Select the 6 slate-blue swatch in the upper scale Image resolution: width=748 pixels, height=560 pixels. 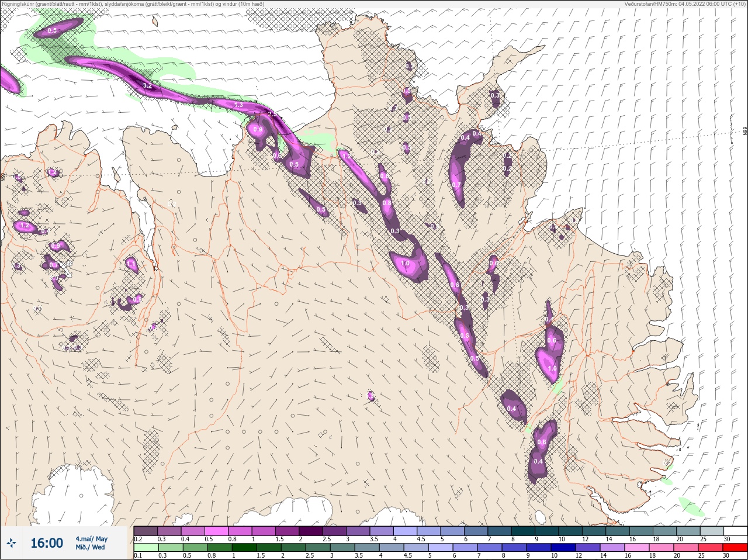[x=477, y=531]
